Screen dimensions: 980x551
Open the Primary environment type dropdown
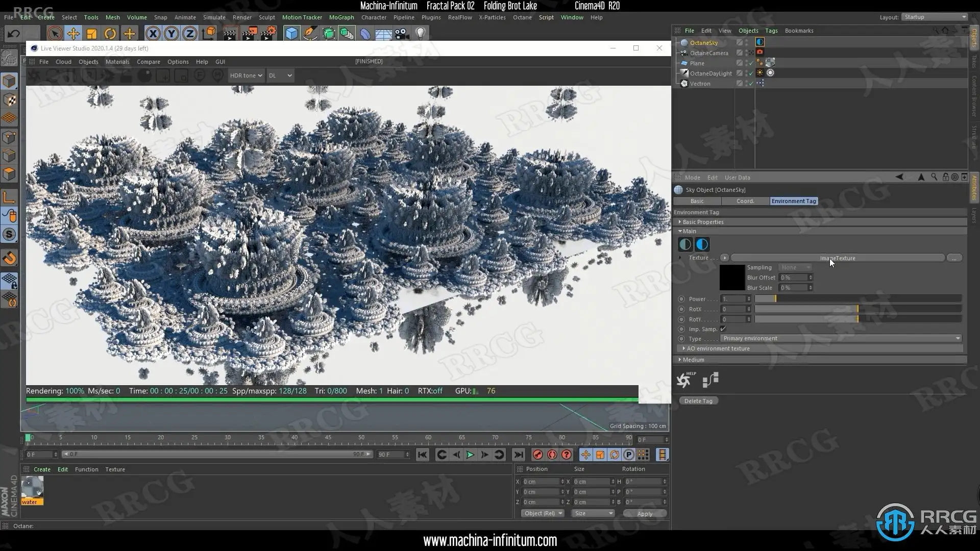point(841,338)
